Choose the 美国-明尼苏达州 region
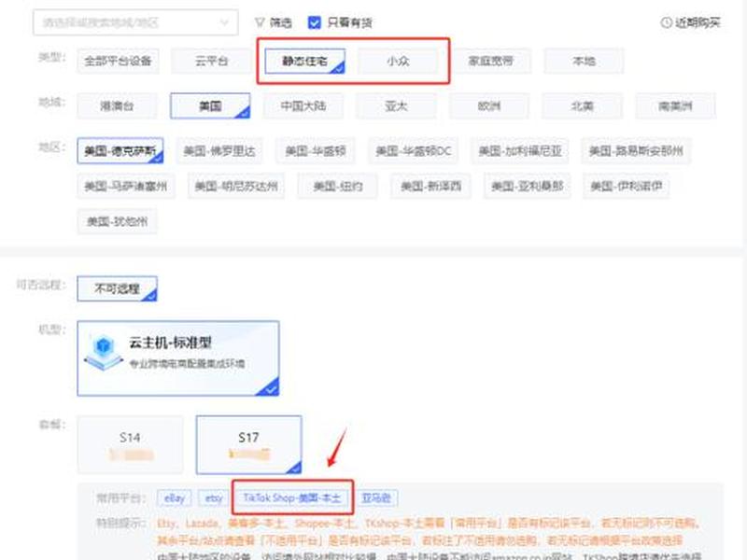This screenshot has height=560, width=747. pos(236,186)
